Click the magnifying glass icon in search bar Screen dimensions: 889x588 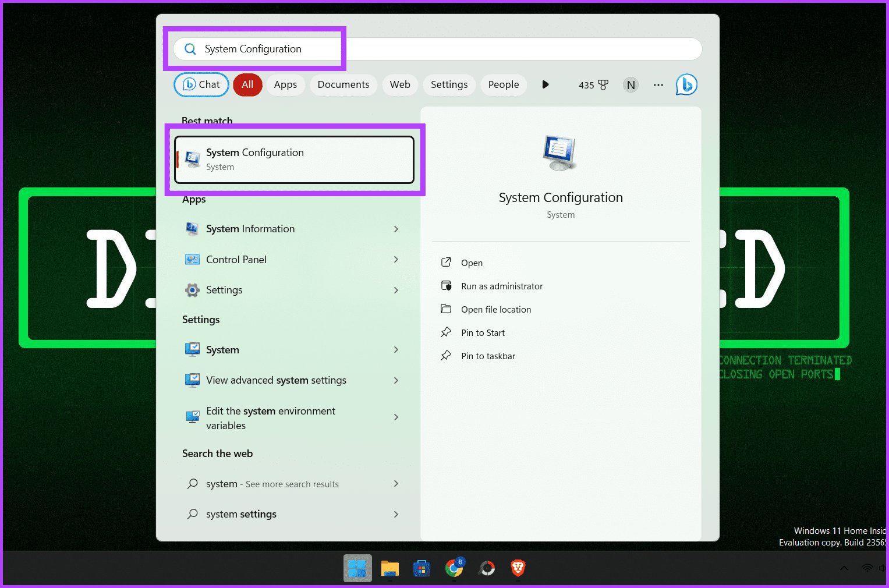(x=190, y=49)
